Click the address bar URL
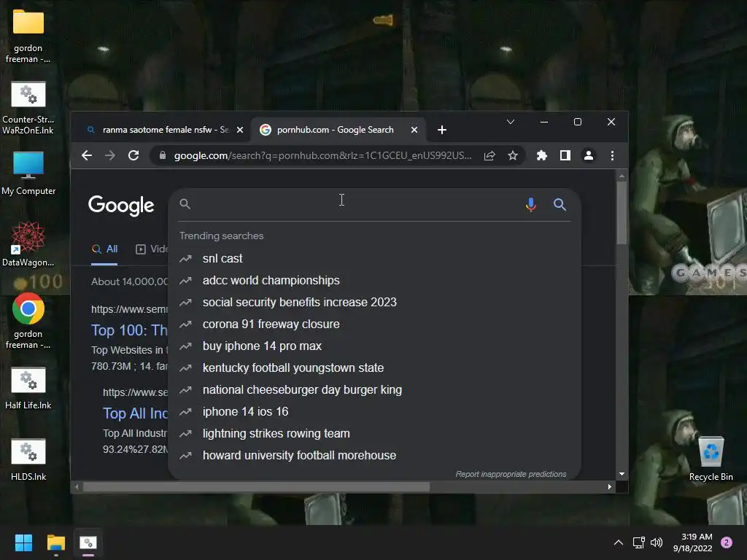This screenshot has height=560, width=747. [x=322, y=155]
